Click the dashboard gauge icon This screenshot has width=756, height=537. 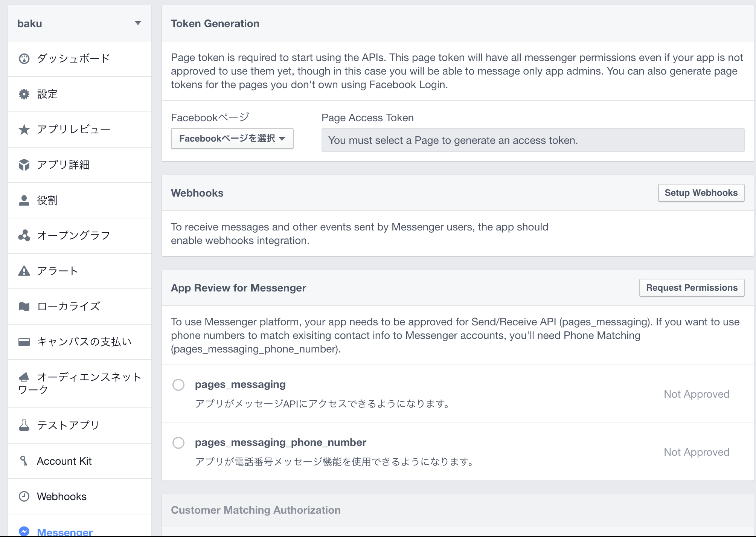coord(24,59)
